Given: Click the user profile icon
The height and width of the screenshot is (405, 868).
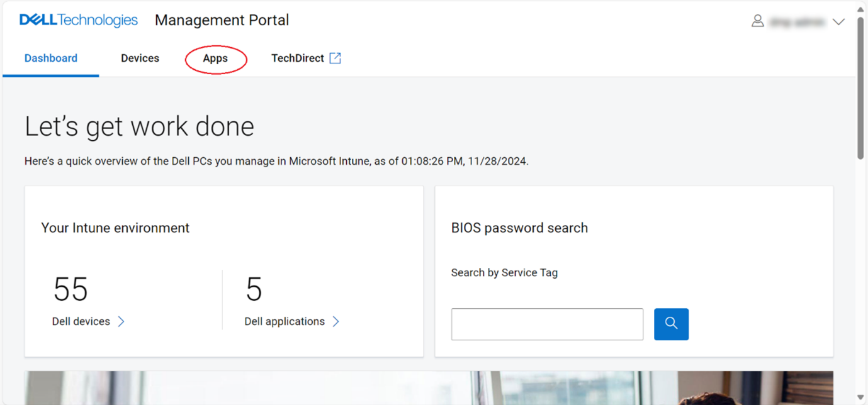Looking at the screenshot, I should click(758, 21).
